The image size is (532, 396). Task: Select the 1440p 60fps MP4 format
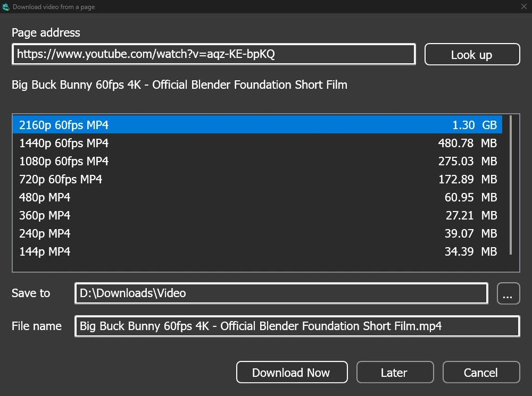[257, 143]
